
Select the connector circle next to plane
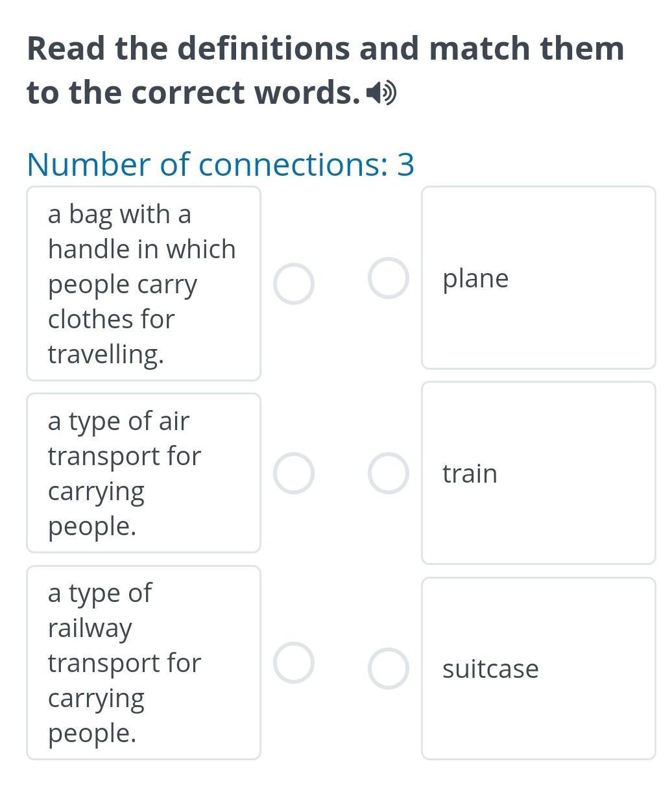[388, 278]
